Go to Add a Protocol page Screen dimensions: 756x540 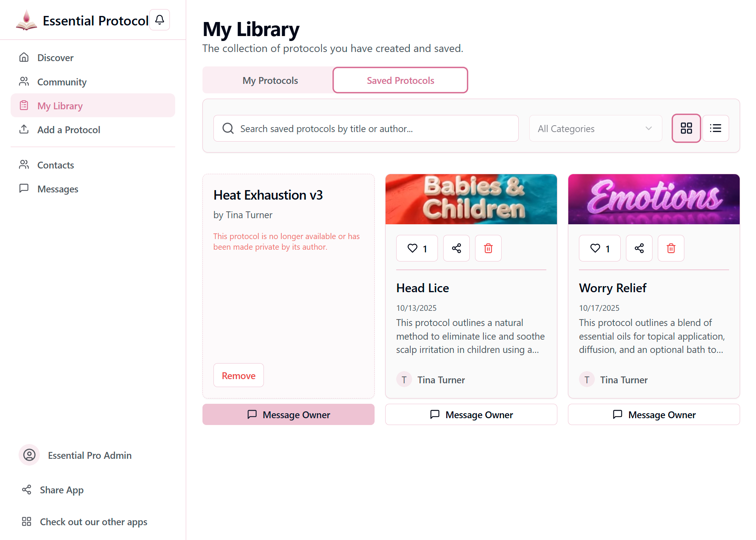(69, 130)
